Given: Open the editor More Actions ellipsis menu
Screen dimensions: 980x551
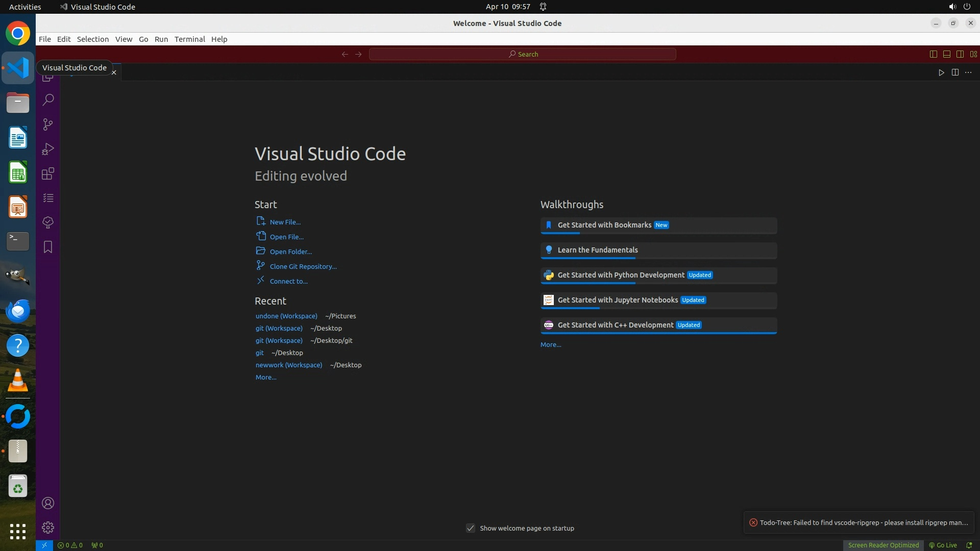Looking at the screenshot, I should pos(968,72).
